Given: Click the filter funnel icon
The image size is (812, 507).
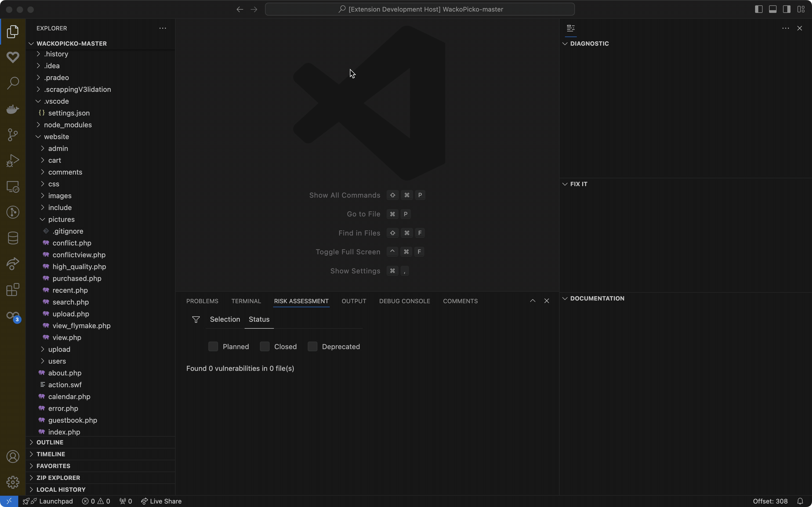Looking at the screenshot, I should pyautogui.click(x=196, y=320).
